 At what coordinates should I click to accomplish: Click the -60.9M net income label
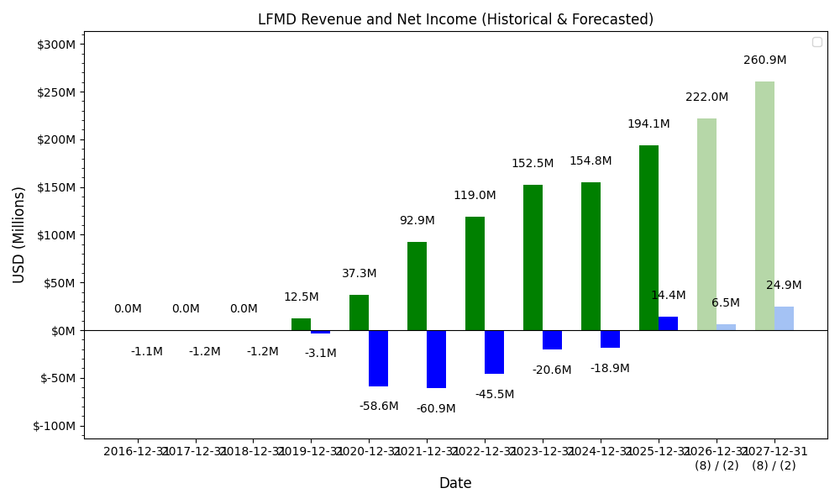tap(436, 409)
